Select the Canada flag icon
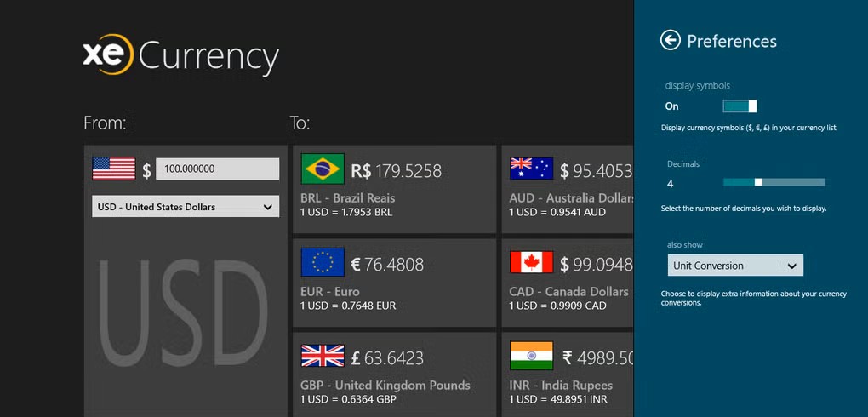This screenshot has width=868, height=417. [531, 262]
